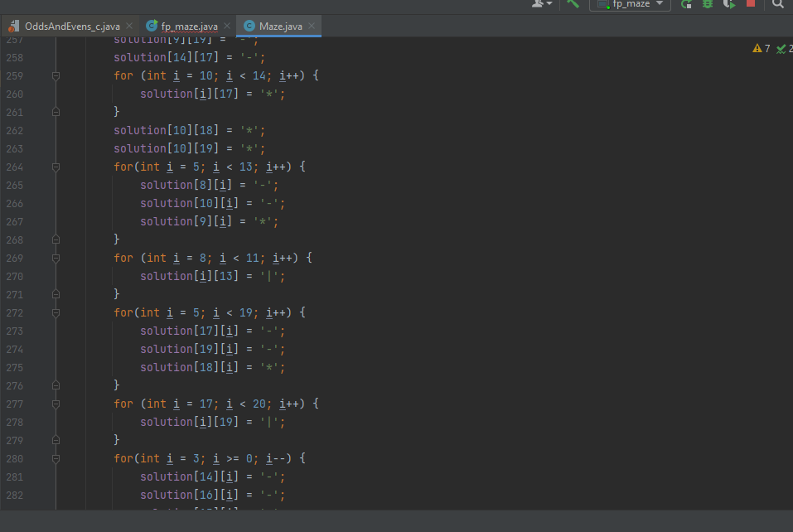
Task: Stop execution via the red square icon
Action: 752,6
